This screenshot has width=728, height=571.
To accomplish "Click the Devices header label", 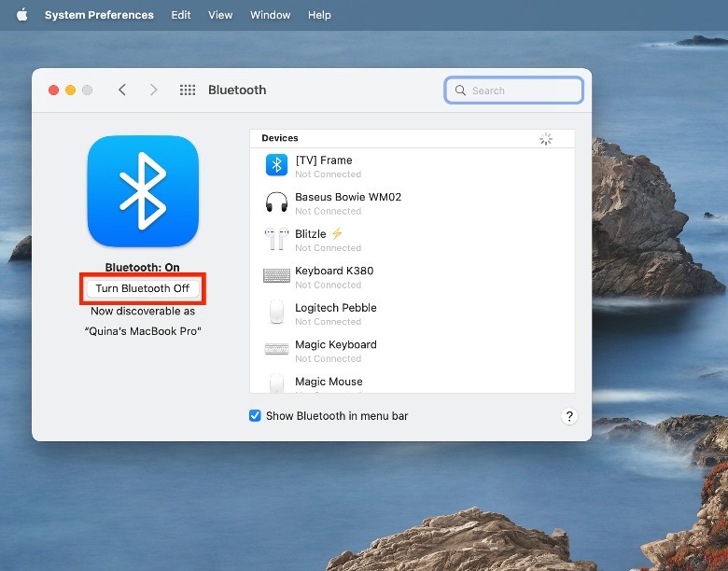I will [x=280, y=138].
